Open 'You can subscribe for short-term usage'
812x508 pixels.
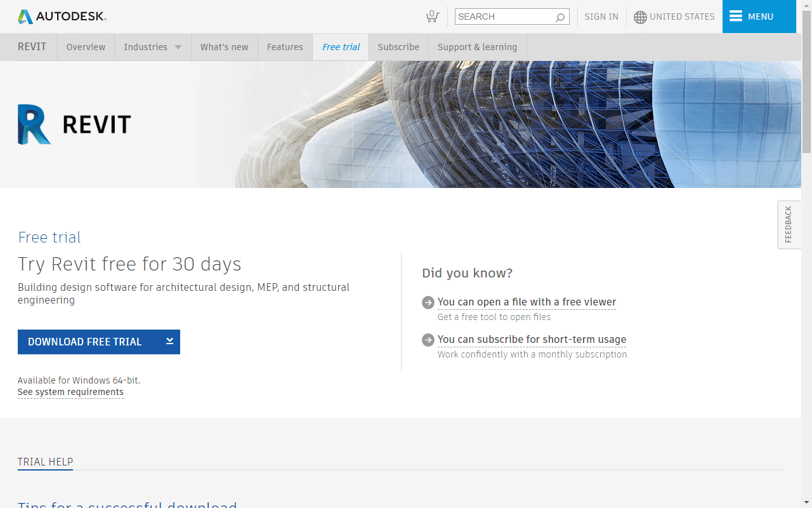click(x=532, y=340)
